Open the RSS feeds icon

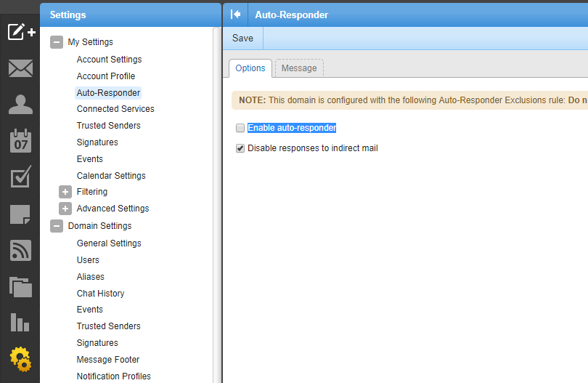coord(20,251)
